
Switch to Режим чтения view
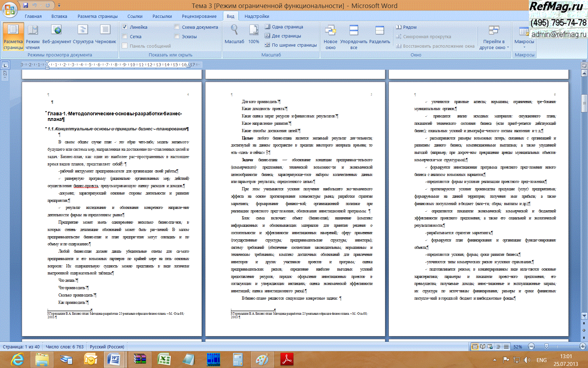click(33, 31)
